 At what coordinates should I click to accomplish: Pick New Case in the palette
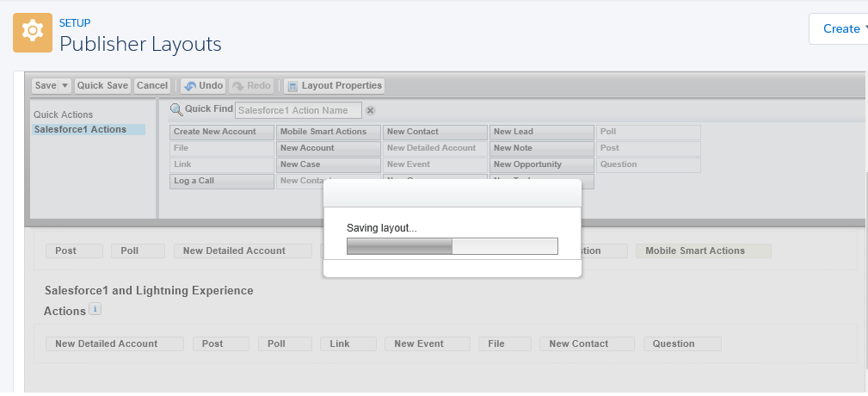coord(329,164)
